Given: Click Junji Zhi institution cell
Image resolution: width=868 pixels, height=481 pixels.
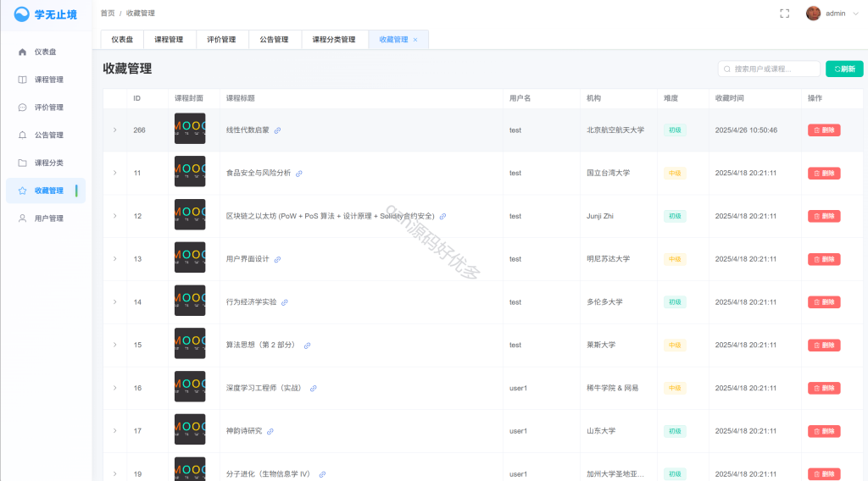Looking at the screenshot, I should coord(600,216).
